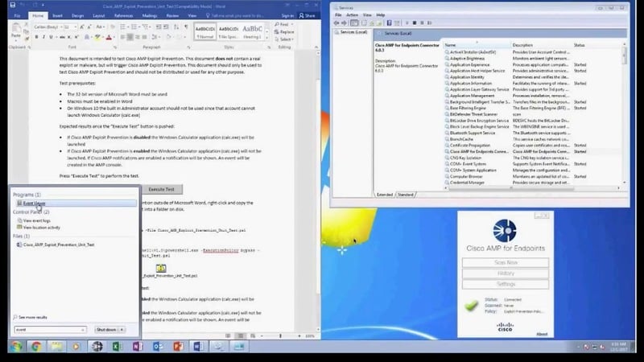
Task: Click the Name column header in Services
Action: click(477, 45)
